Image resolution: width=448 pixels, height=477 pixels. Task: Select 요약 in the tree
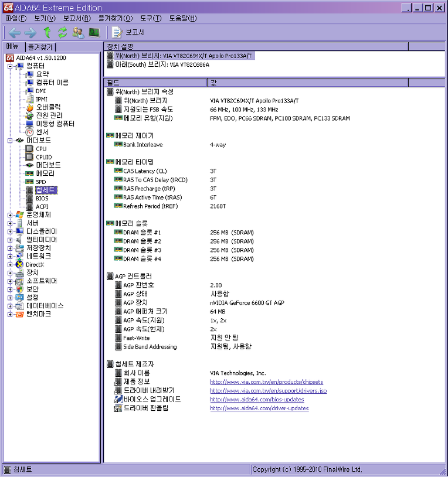click(x=42, y=74)
